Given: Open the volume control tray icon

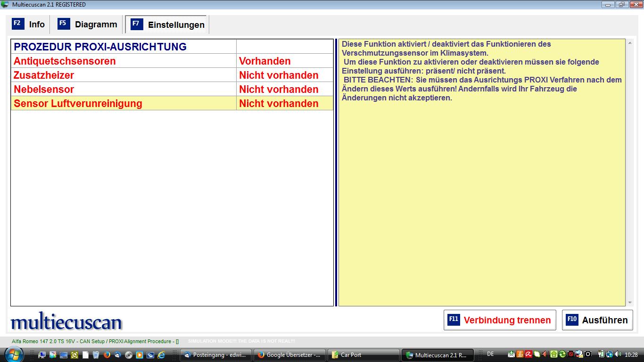Looking at the screenshot, I should [618, 354].
